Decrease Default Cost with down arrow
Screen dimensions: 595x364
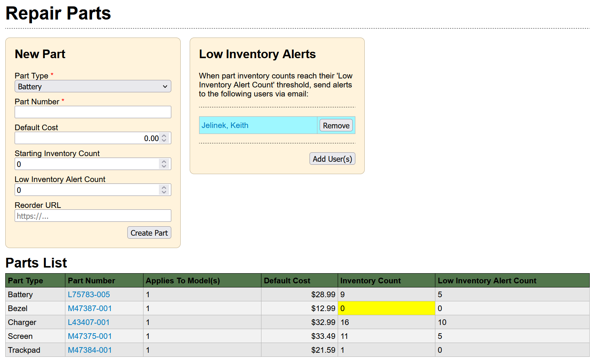(164, 141)
